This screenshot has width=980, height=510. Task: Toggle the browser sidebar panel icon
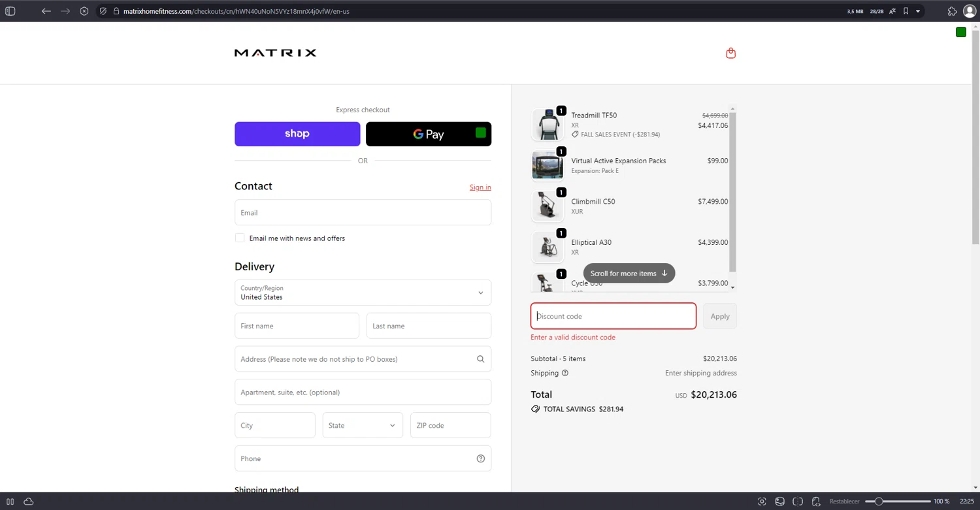[x=10, y=11]
